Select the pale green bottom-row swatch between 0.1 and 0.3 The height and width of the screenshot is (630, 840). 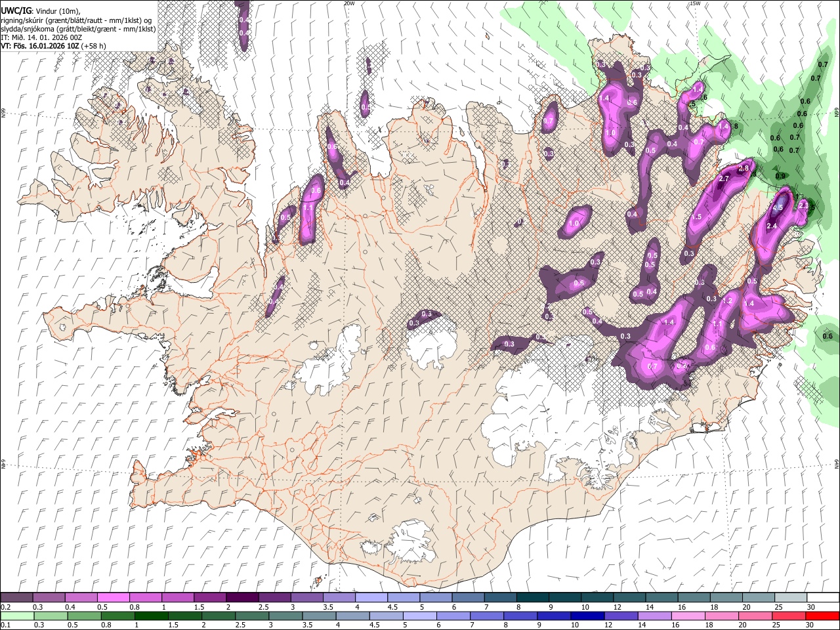tap(16, 616)
